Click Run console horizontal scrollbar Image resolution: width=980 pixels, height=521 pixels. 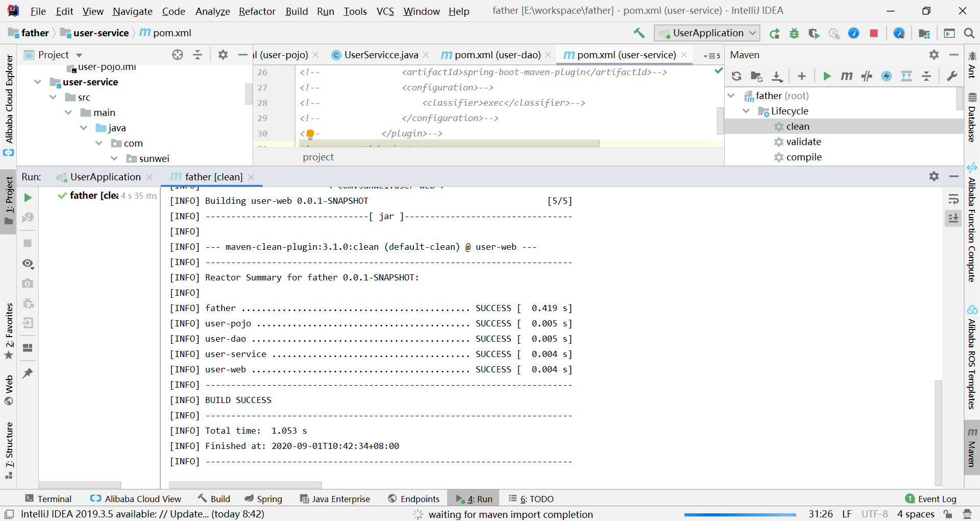246,485
